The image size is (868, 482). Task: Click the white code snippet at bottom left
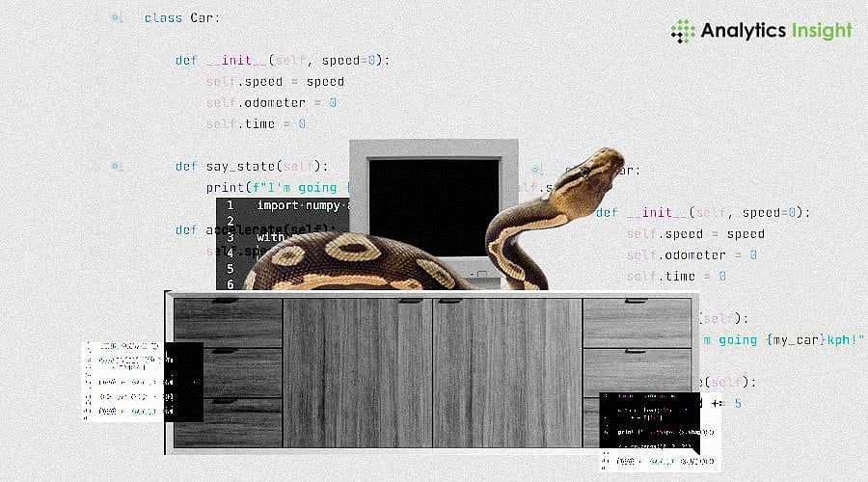tap(123, 380)
